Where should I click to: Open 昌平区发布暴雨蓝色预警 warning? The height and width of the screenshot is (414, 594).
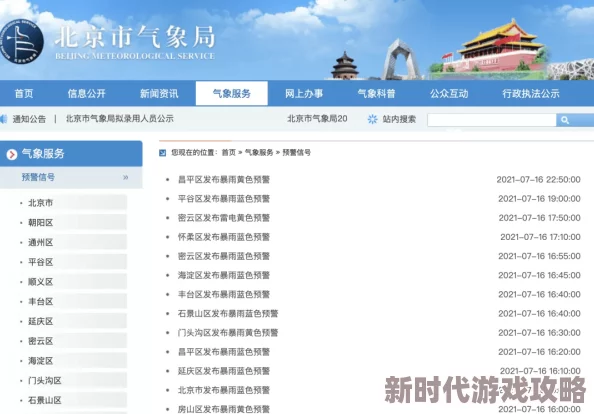click(x=224, y=352)
